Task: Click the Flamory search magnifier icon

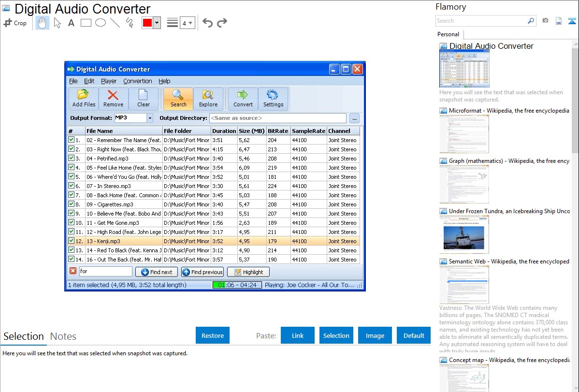Action: (x=531, y=21)
